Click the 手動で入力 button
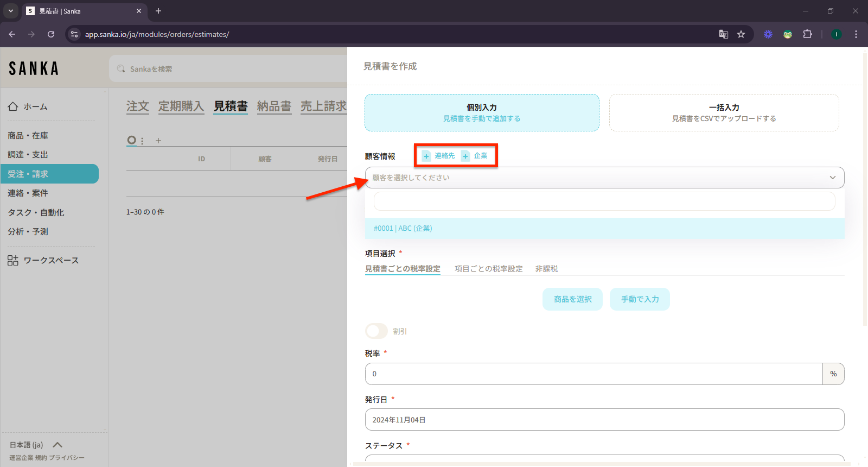This screenshot has height=467, width=868. tap(640, 299)
